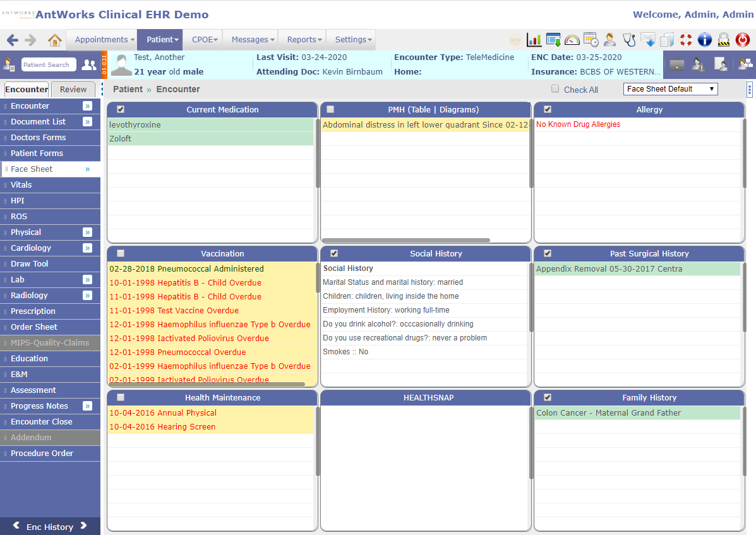This screenshot has width=756, height=535.
Task: Uncheck the Current Medication checkbox
Action: coord(121,109)
